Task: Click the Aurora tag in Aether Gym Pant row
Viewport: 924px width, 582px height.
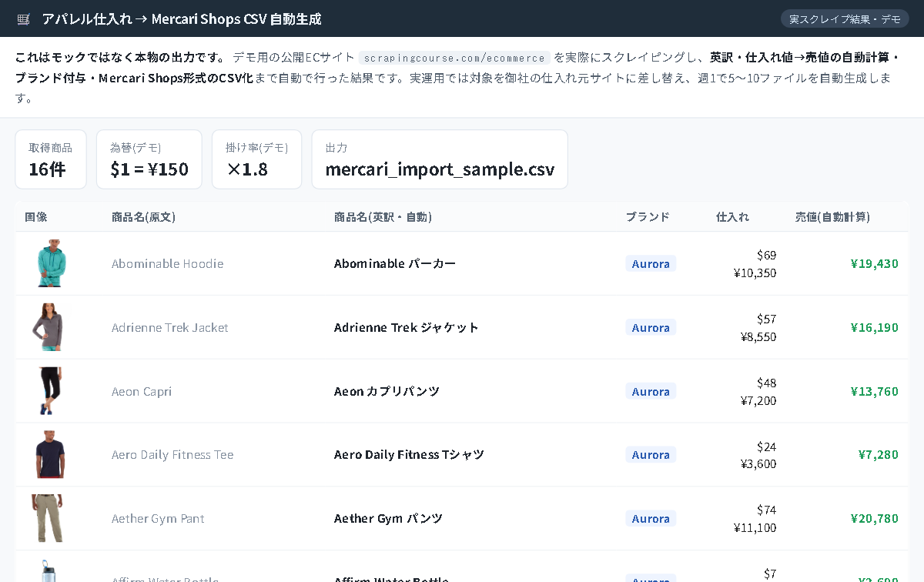Action: 651,519
